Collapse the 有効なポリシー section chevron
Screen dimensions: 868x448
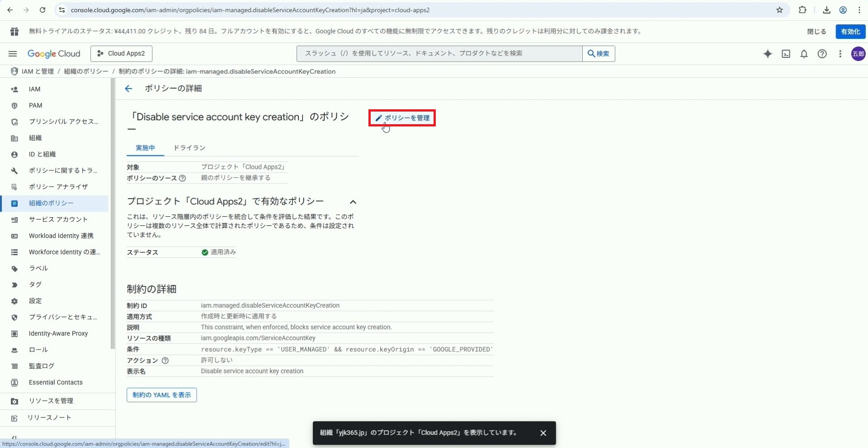click(x=353, y=202)
